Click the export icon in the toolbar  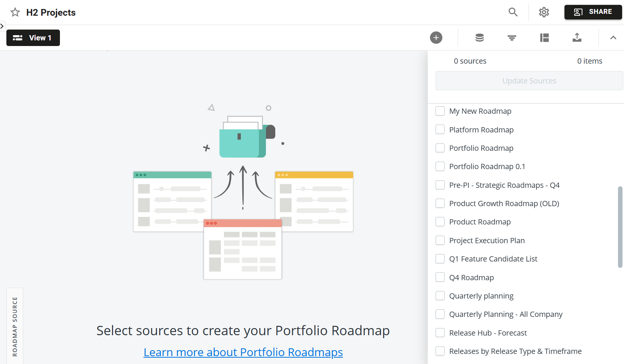click(577, 38)
